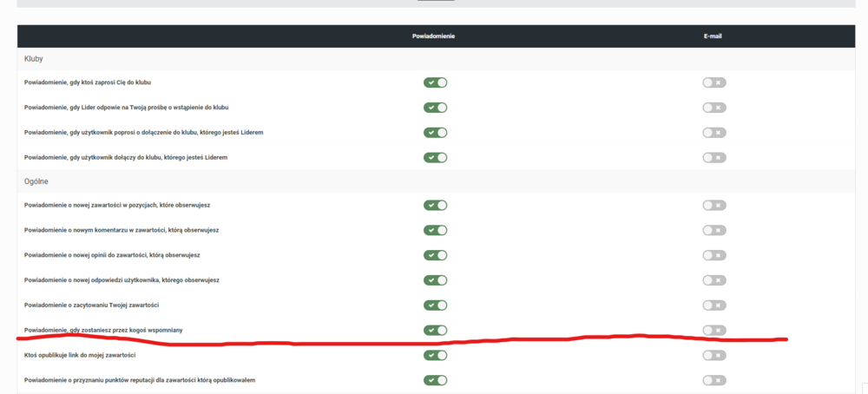This screenshot has height=394, width=868.
Task: Enable e-mail when someone mentions you
Action: coord(714,331)
